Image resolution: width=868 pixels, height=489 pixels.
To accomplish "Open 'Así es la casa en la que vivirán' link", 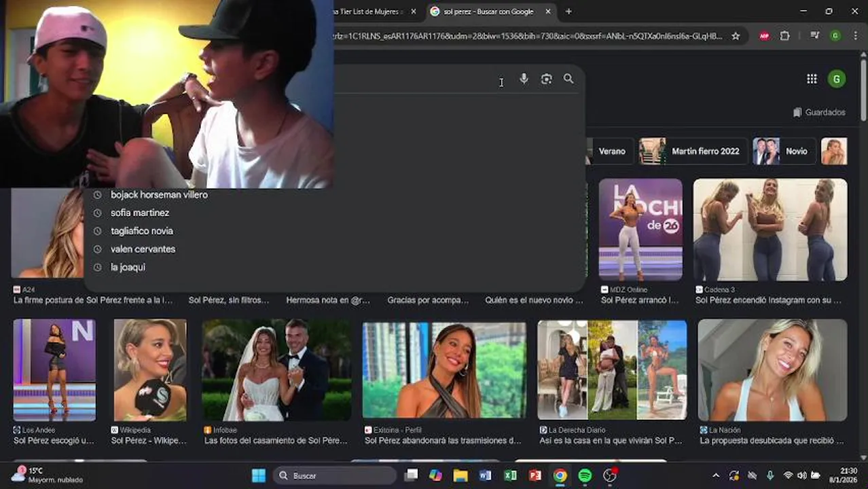I will click(x=611, y=441).
